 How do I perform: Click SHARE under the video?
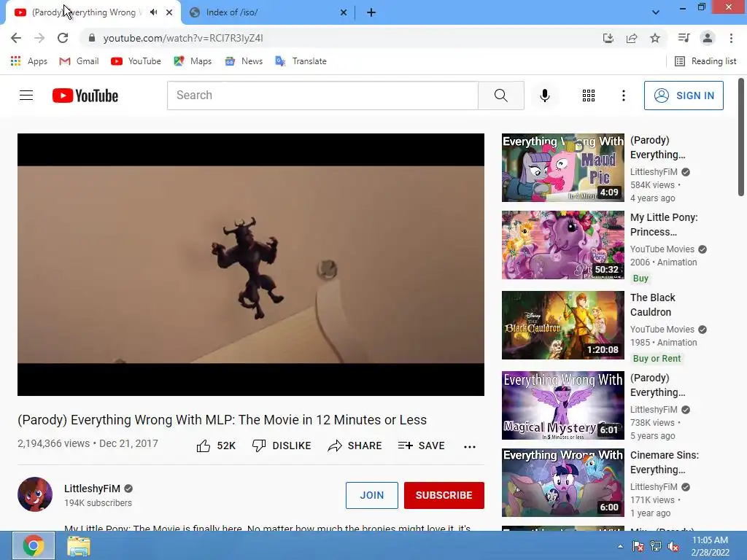[355, 446]
